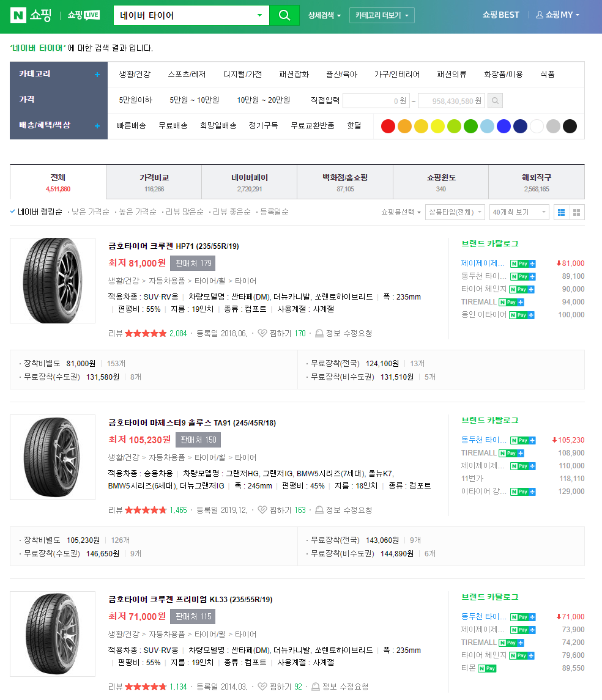This screenshot has width=602, height=700.
Task: Open 쇼핑 BEST link
Action: (500, 15)
